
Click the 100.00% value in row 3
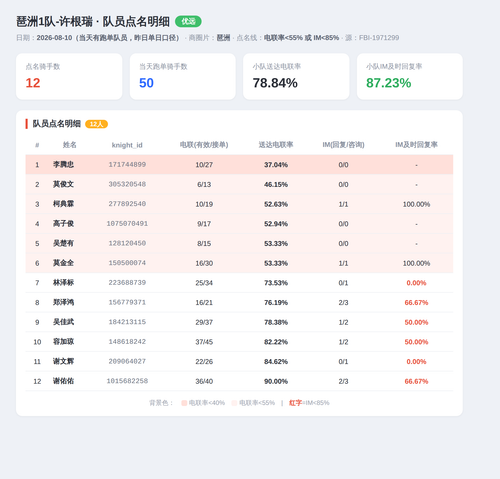tap(416, 204)
